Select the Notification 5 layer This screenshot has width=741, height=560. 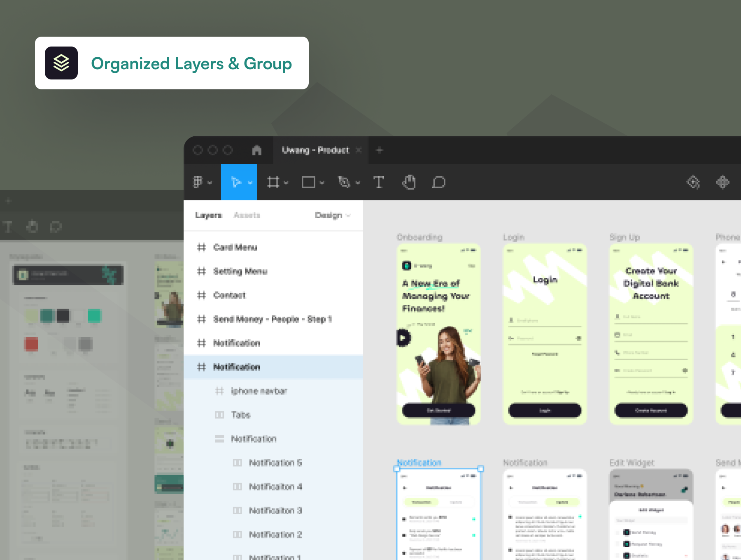(275, 463)
